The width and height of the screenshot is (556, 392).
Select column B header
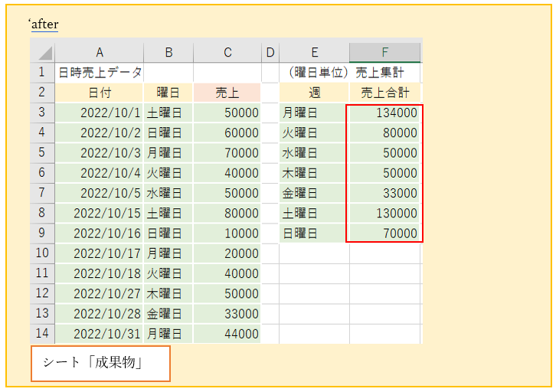[168, 53]
